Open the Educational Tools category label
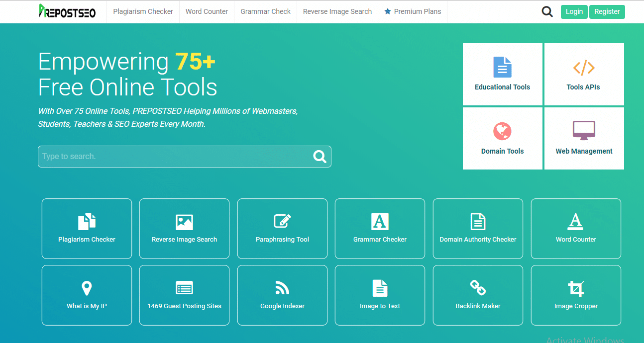The height and width of the screenshot is (343, 644). (x=502, y=87)
